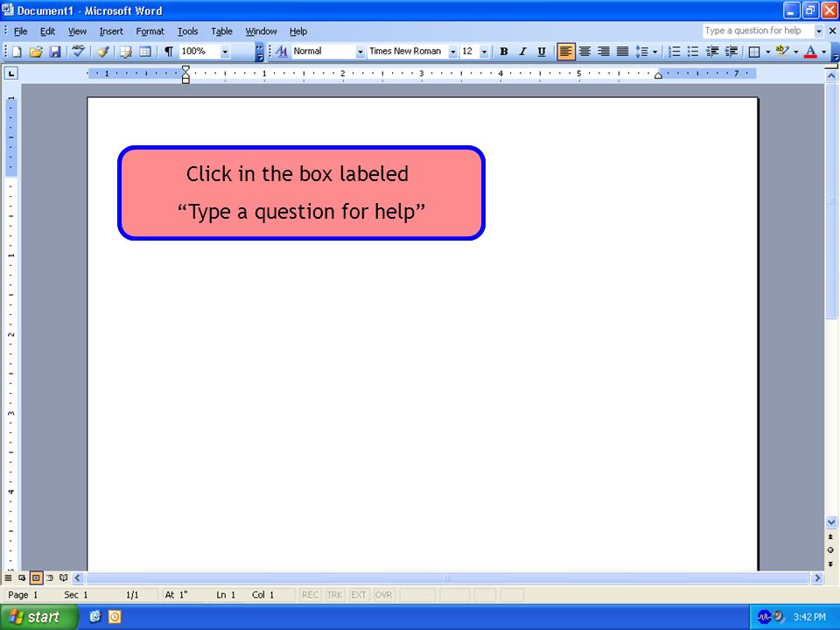Viewport: 840px width, 630px height.
Task: Open the zoom 100% dropdown
Action: pos(225,52)
